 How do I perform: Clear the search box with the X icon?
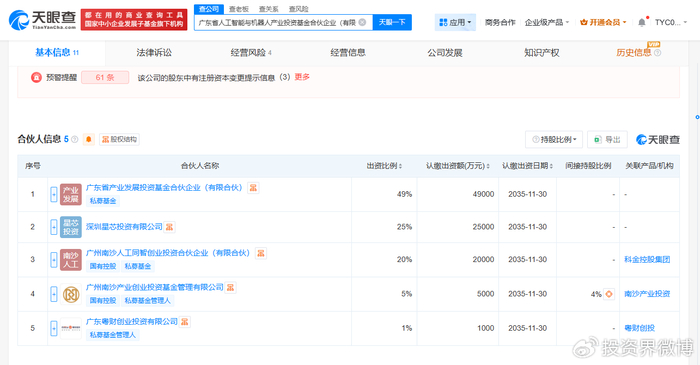[362, 22]
